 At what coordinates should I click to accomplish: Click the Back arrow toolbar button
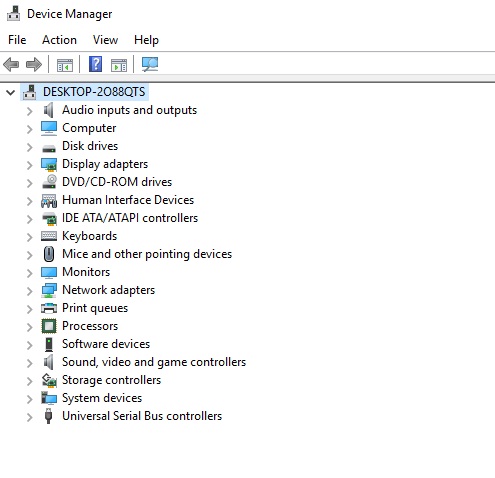point(11,64)
